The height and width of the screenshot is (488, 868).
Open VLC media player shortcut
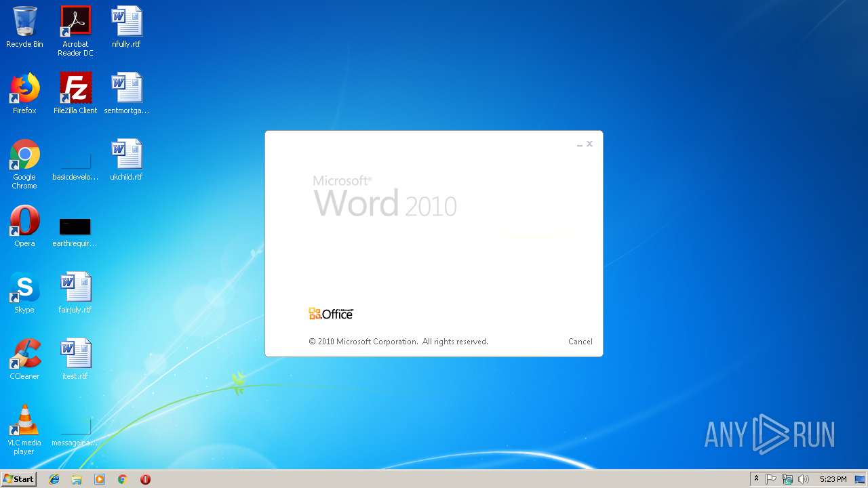(24, 430)
